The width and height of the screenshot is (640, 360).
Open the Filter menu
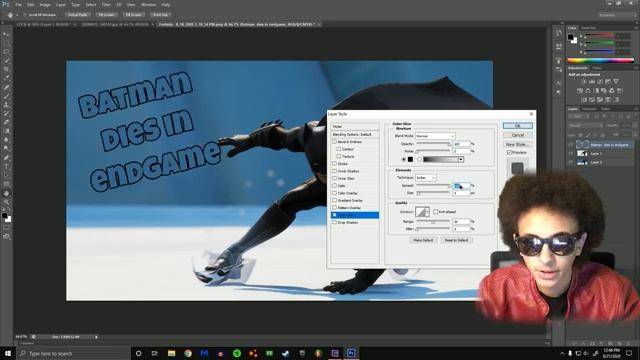[106, 4]
